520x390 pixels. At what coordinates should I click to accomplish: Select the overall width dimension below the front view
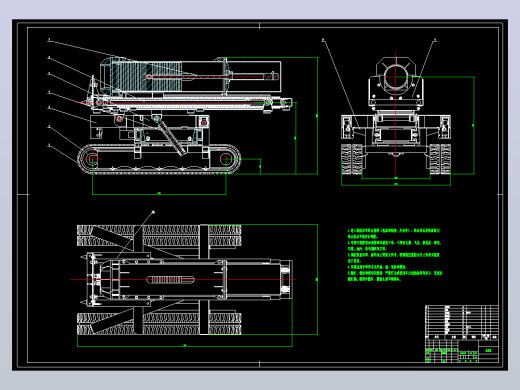pyautogui.click(x=396, y=185)
